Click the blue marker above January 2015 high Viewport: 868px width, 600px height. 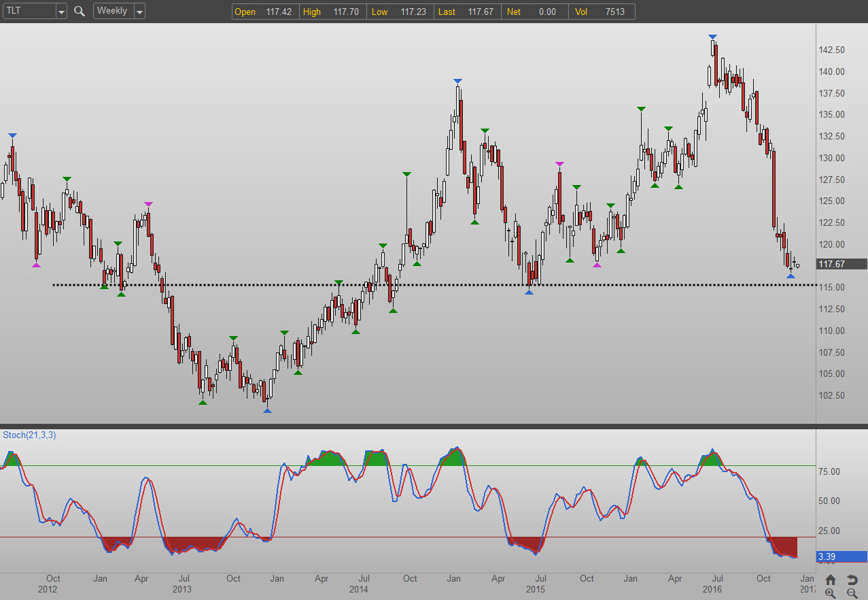click(x=457, y=82)
